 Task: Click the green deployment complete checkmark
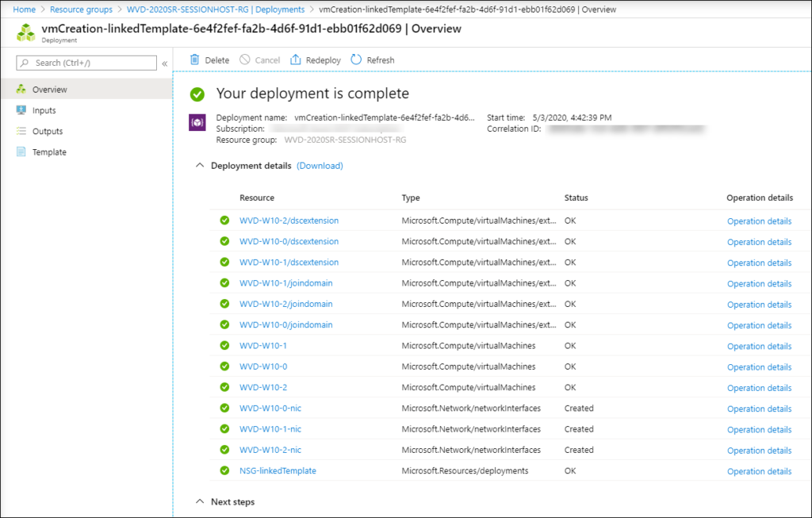click(x=197, y=94)
